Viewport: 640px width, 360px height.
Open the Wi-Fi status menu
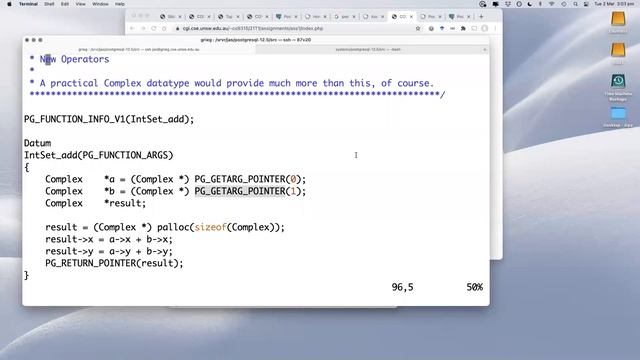tap(552, 4)
